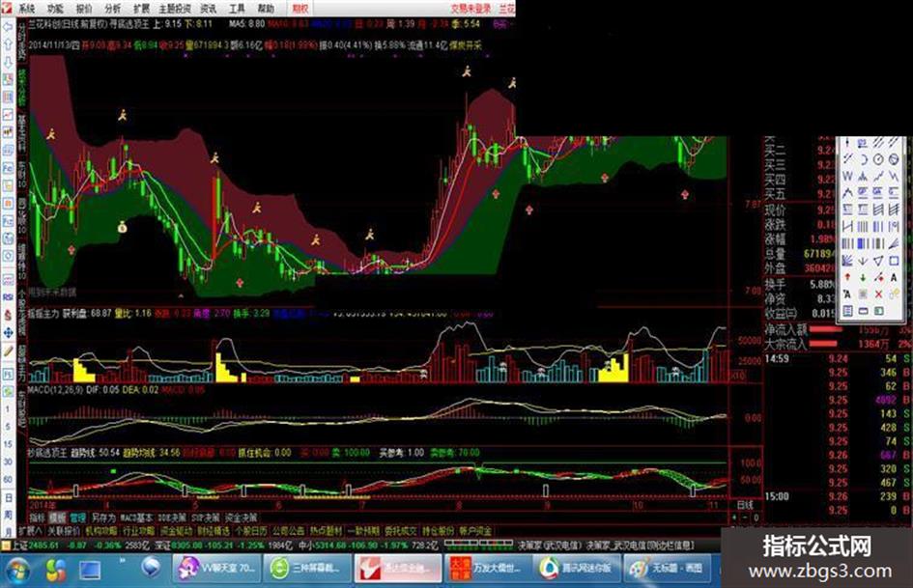Viewport: 913px width, 588px height.
Task: Click the plus zoom button beside 日线
Action: pos(735,517)
